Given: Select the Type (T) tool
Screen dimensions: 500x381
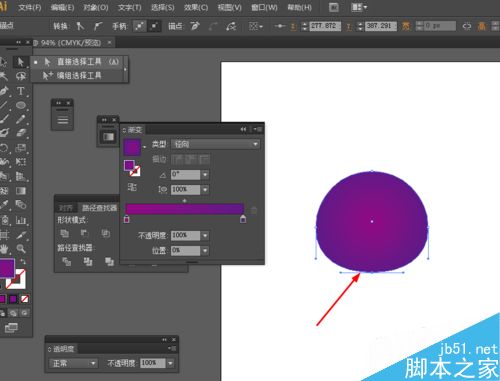Looking at the screenshot, I should click(21, 91).
